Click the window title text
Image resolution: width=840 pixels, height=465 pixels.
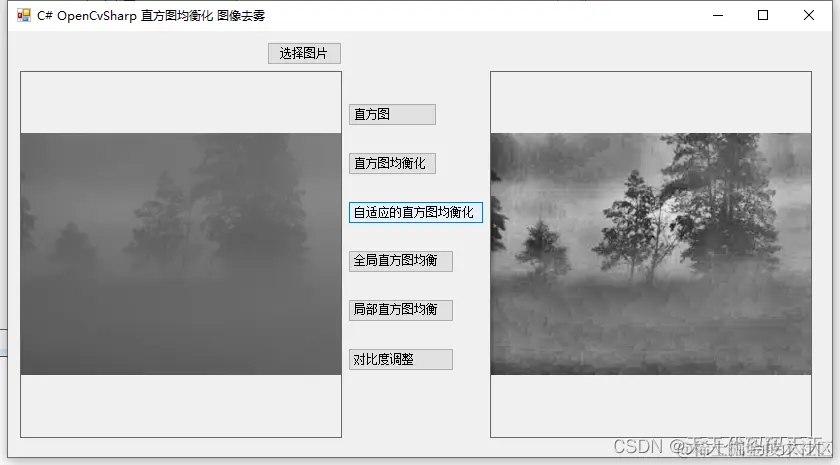[x=151, y=16]
